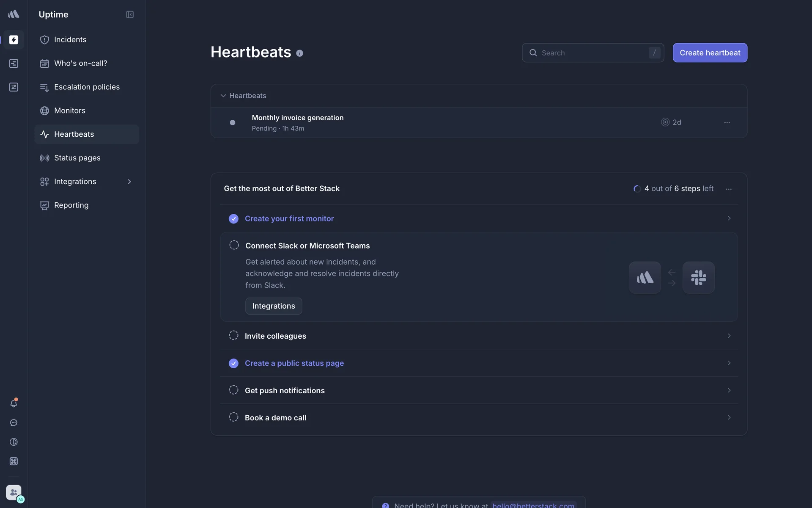Collapse the sidebar with the panel icon
The image size is (812, 508).
tap(130, 14)
